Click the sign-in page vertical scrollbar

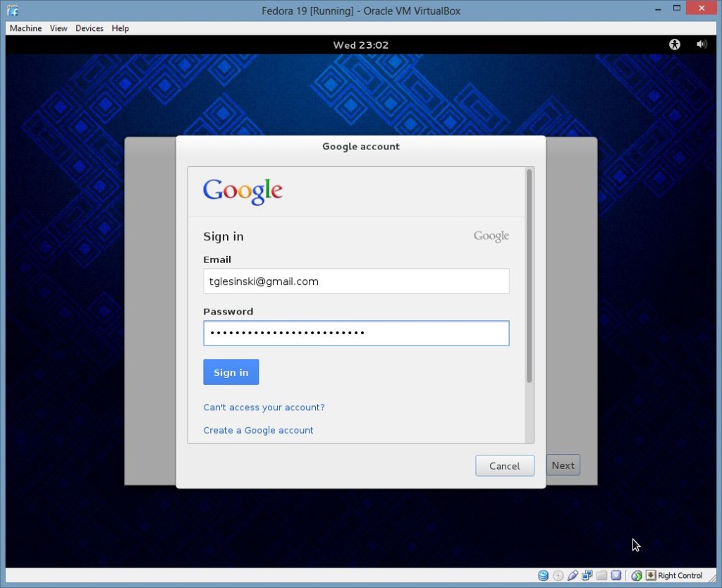click(529, 276)
